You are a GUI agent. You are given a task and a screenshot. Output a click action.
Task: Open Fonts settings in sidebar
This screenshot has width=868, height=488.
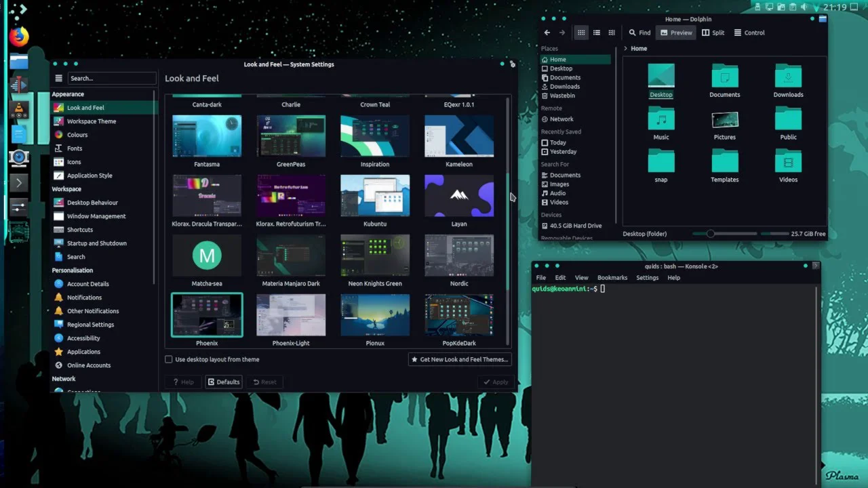pos(103,148)
